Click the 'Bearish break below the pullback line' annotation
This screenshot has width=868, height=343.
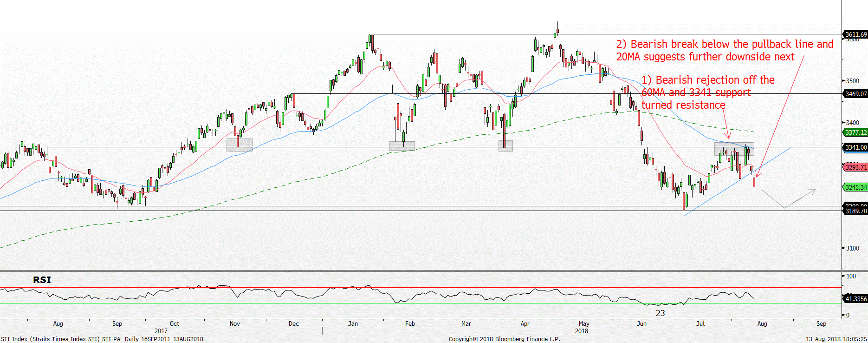pos(725,50)
